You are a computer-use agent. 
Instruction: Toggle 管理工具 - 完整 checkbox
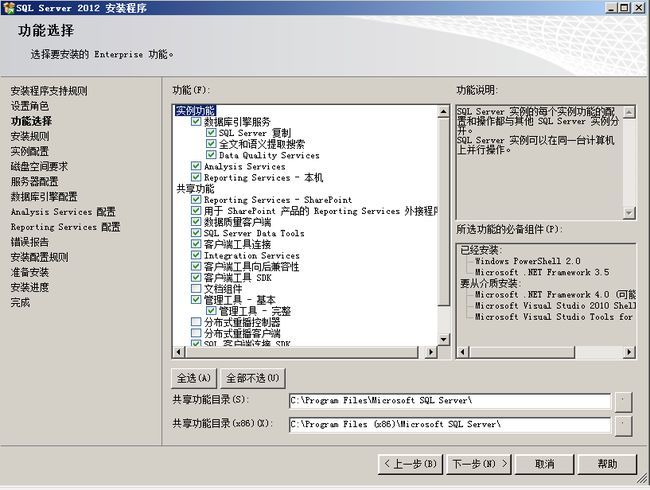click(211, 311)
